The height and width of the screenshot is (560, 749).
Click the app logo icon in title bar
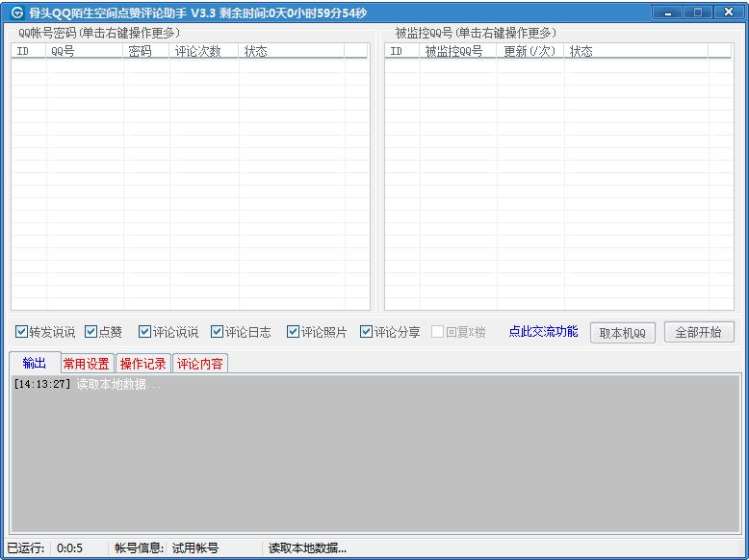16,13
